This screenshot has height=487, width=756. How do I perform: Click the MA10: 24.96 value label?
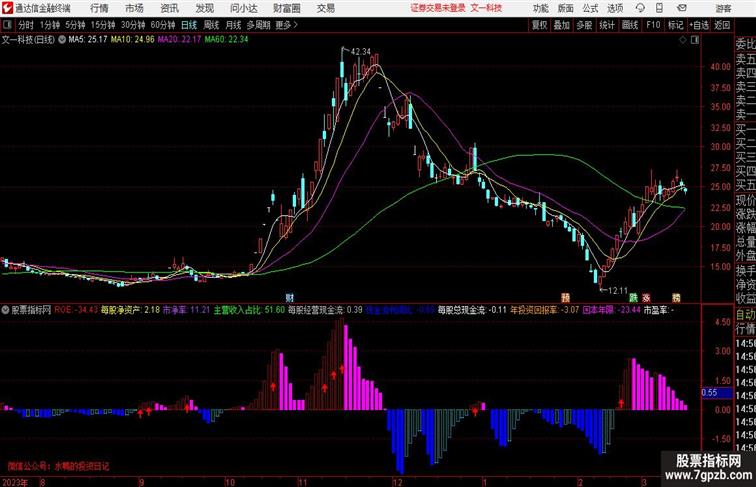point(133,40)
